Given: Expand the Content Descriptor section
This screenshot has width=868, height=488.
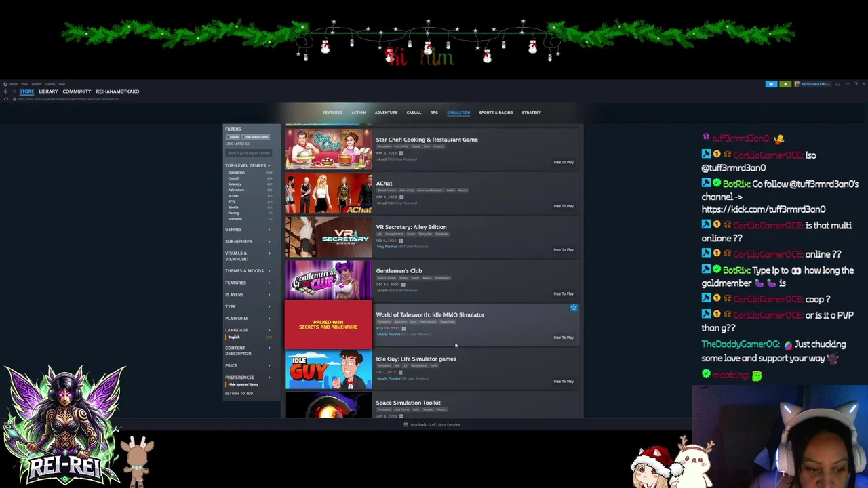Looking at the screenshot, I should tap(248, 350).
